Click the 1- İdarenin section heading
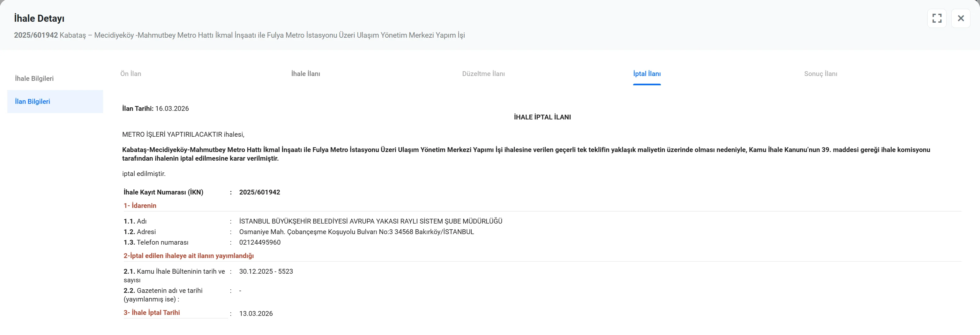The width and height of the screenshot is (980, 335). pos(140,206)
